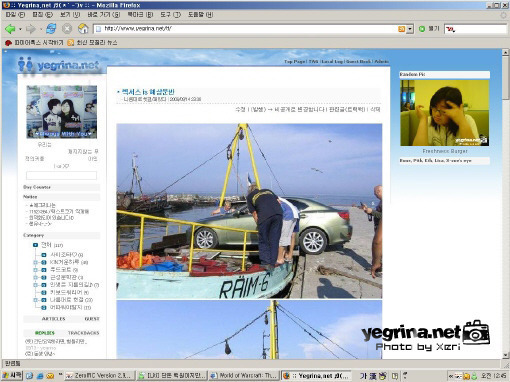This screenshot has height=382, width=510.
Task: Open the 편집(E) menu
Action: (x=42, y=15)
